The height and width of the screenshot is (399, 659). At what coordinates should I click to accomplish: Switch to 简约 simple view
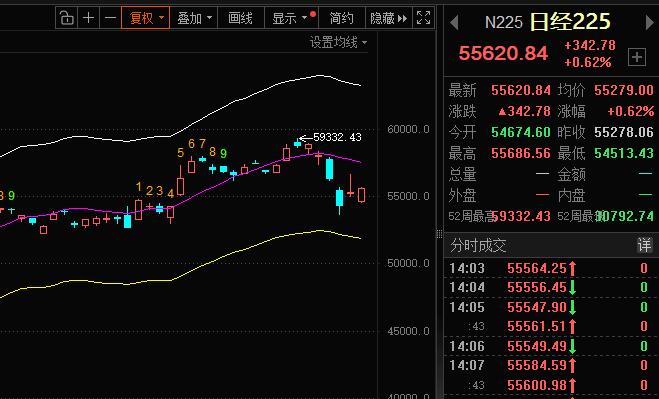(342, 18)
